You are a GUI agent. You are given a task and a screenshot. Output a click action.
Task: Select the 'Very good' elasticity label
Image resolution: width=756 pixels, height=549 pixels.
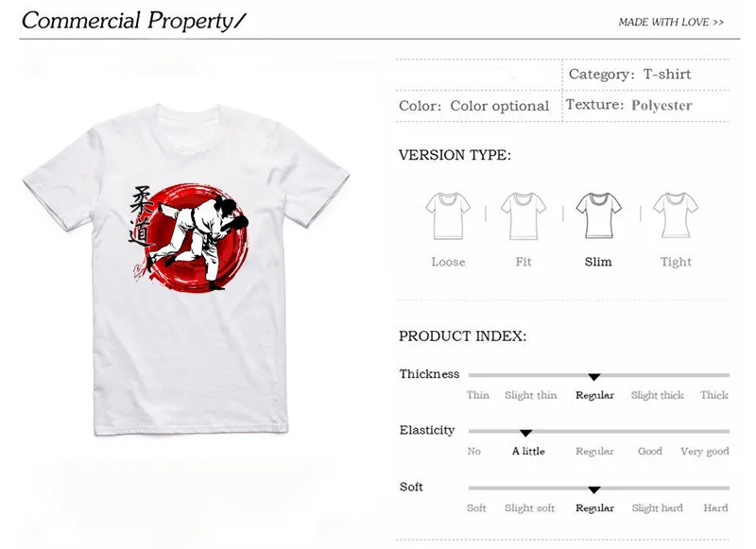(704, 452)
